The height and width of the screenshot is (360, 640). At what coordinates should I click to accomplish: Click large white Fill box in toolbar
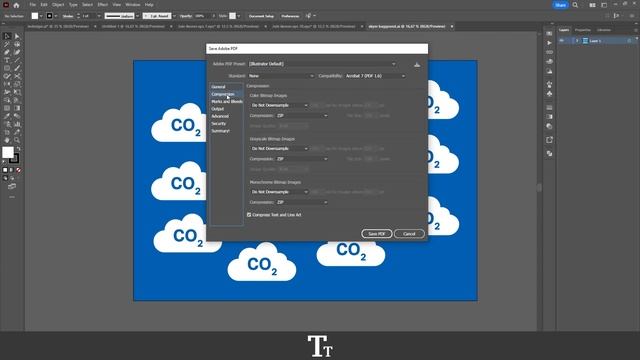point(8,152)
